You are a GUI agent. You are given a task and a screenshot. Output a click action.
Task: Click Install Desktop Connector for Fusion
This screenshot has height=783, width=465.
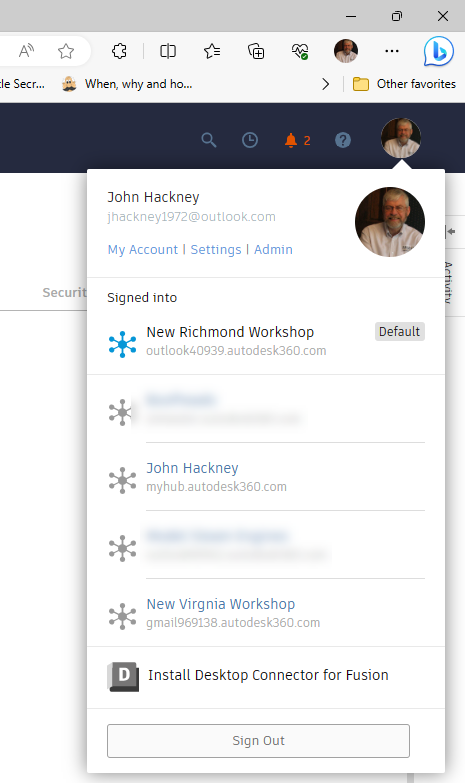click(266, 677)
